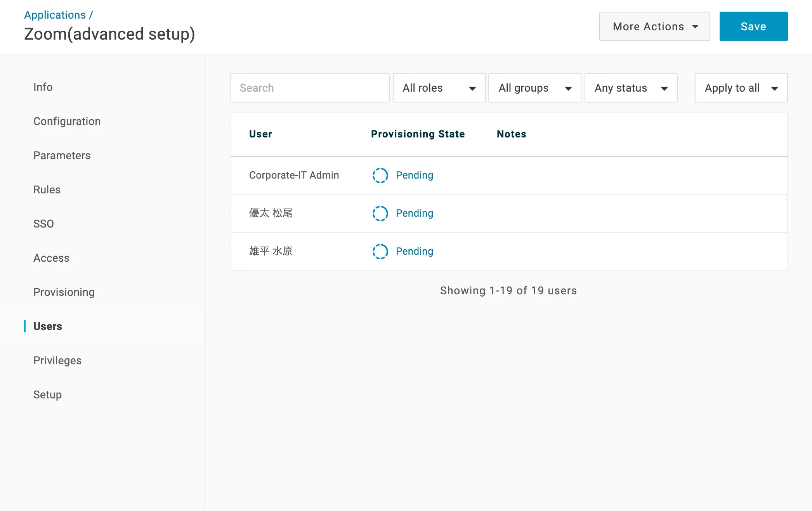
Task: Go to the Provisioning tab
Action: click(x=64, y=292)
